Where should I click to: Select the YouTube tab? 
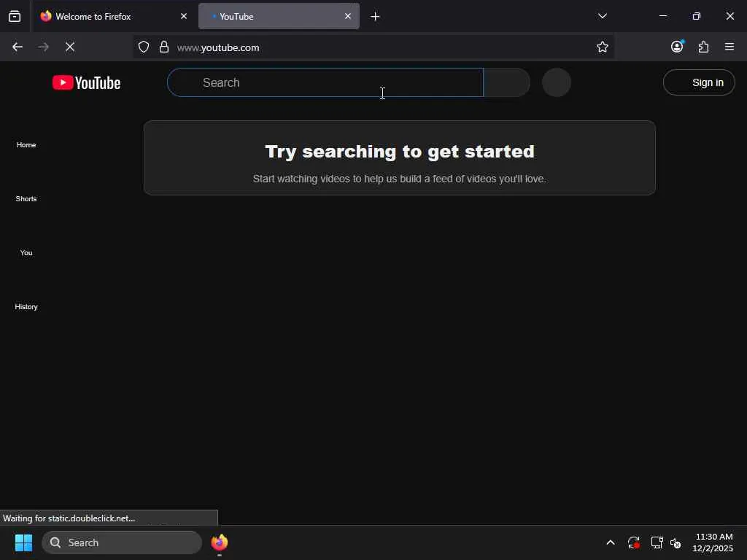coord(279,16)
